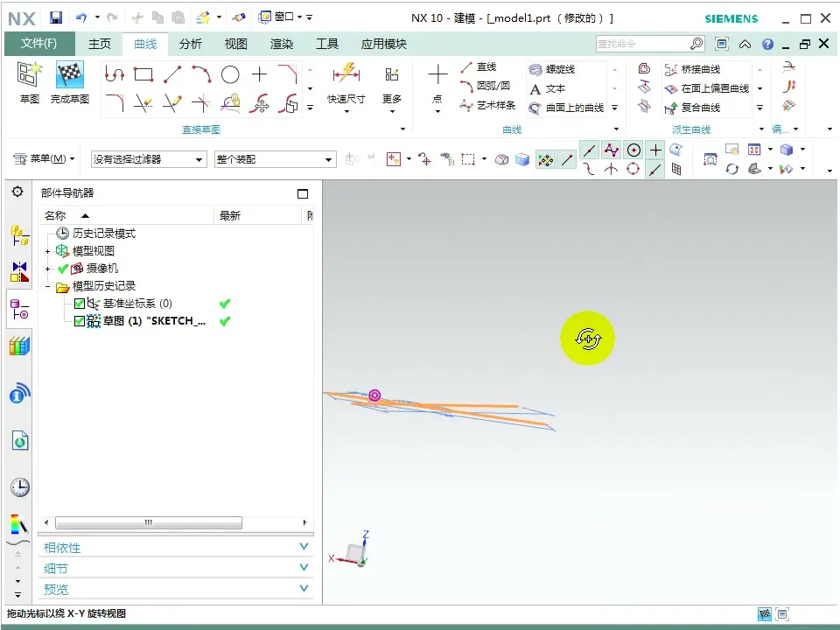Viewport: 840px width, 630px height.
Task: Click the Rapid Dimension (快速尺寸) icon
Action: (346, 74)
